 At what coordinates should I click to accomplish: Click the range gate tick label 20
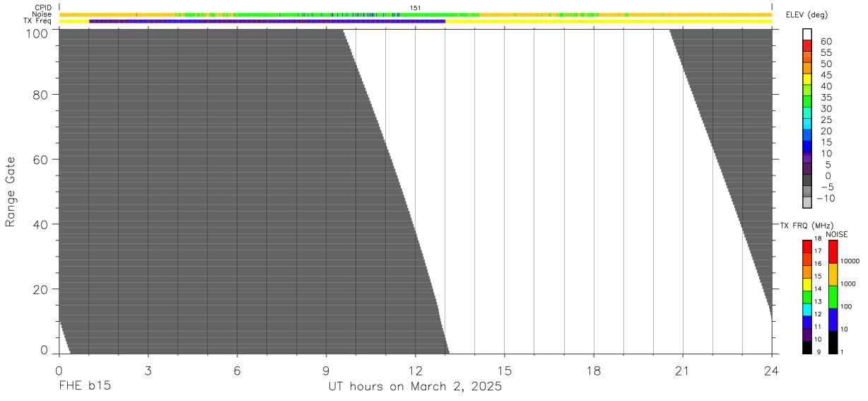tap(40, 289)
